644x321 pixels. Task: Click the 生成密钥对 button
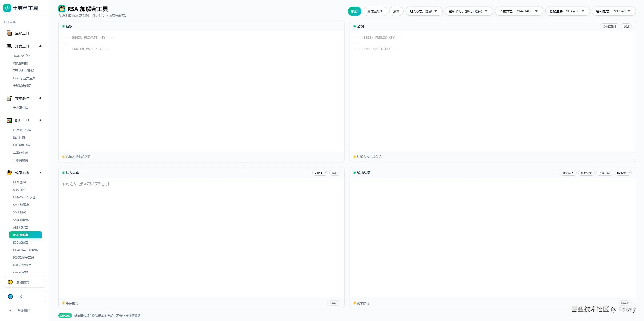[375, 11]
